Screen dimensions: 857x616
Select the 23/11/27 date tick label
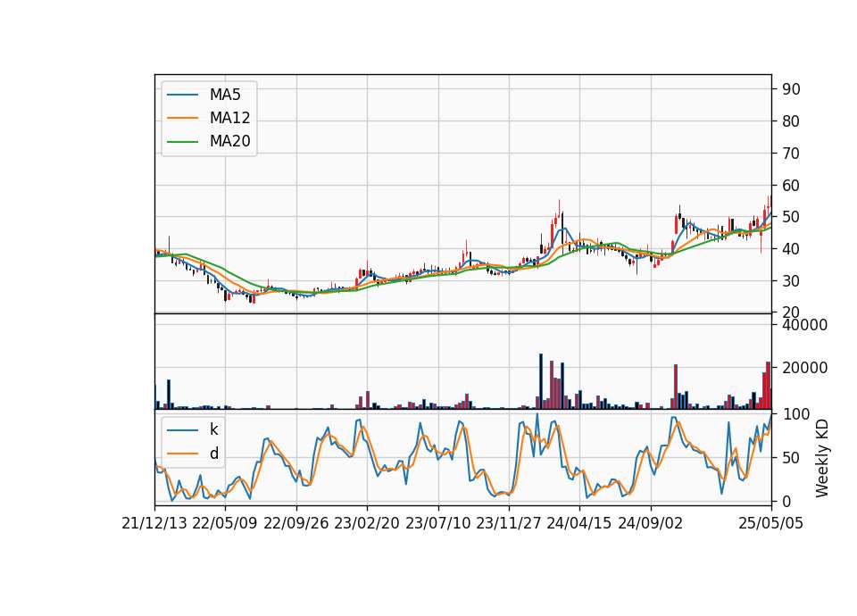pos(509,523)
